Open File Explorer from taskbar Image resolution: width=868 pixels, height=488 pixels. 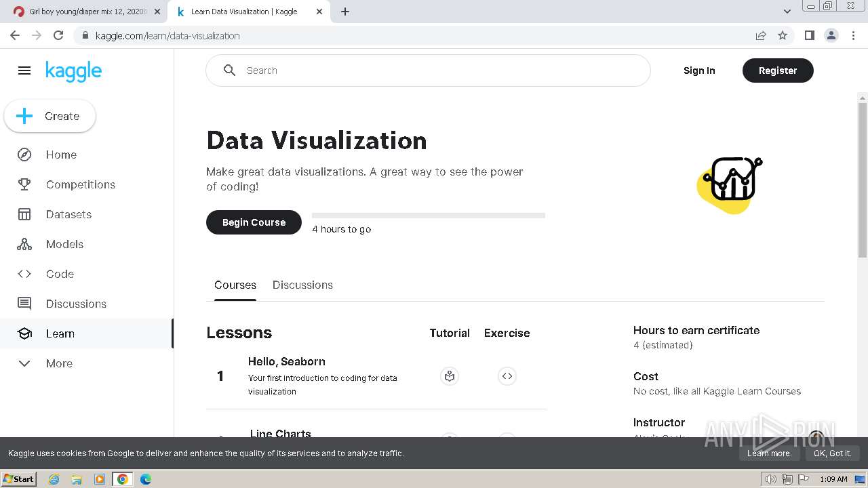point(77,479)
